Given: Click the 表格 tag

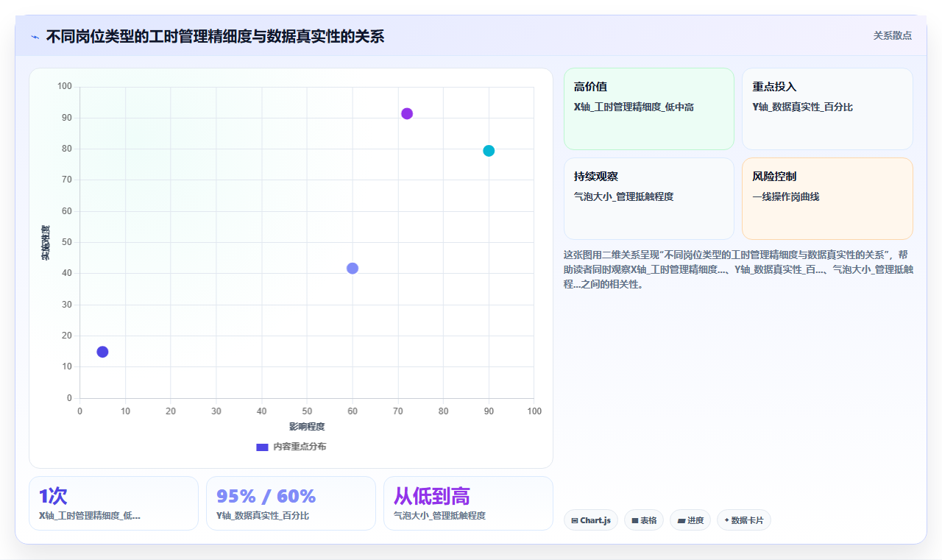Looking at the screenshot, I should [643, 520].
